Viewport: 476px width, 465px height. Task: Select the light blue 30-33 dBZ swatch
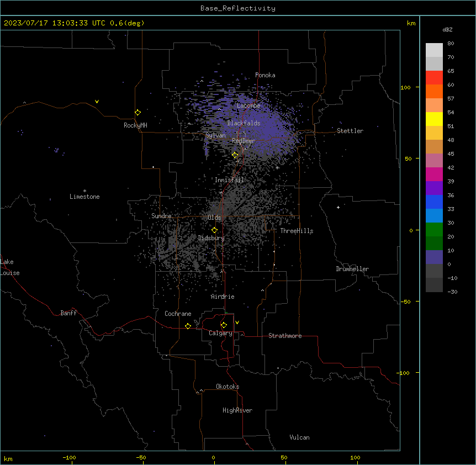434,216
